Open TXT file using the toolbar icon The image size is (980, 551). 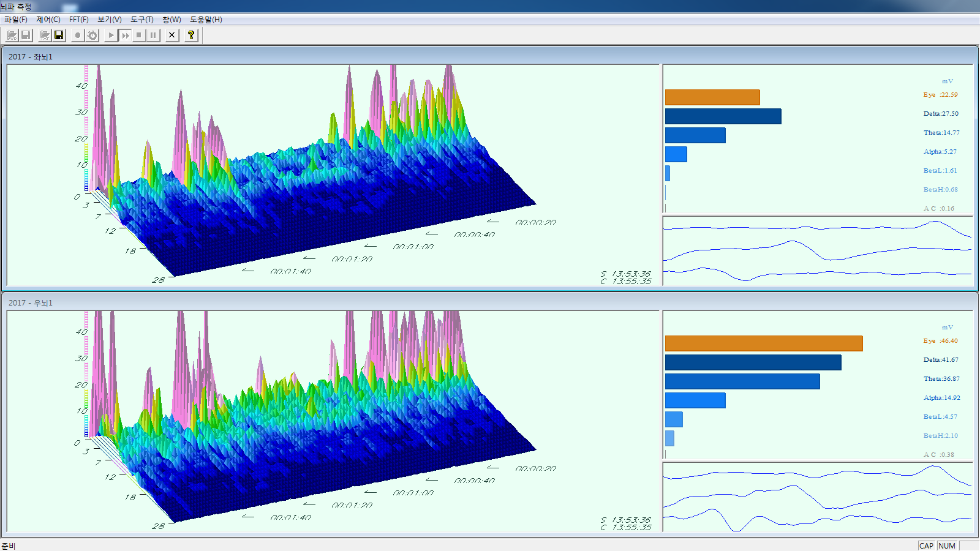click(45, 36)
